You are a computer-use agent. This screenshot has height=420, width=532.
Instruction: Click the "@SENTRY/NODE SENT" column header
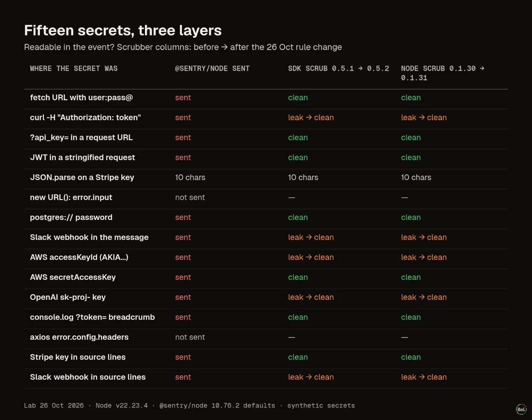tap(212, 68)
